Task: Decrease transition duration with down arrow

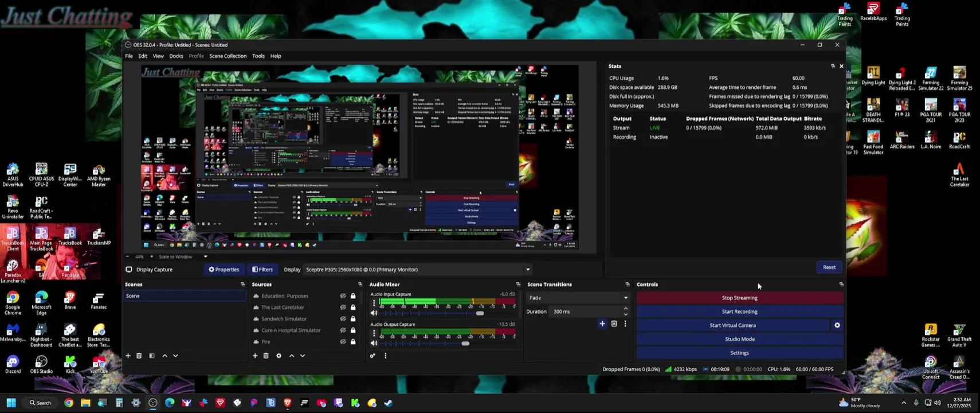Action: point(625,314)
